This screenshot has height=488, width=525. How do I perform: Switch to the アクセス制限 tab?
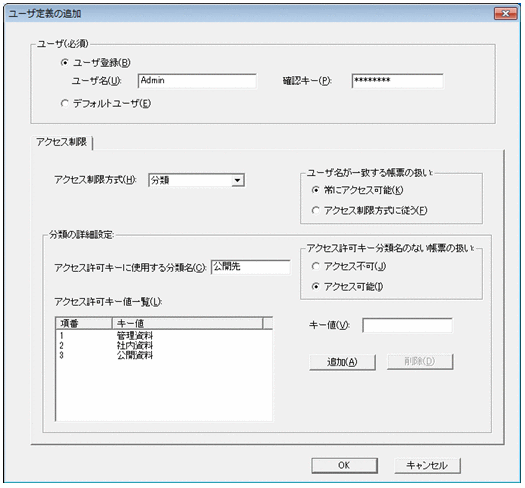click(x=62, y=142)
